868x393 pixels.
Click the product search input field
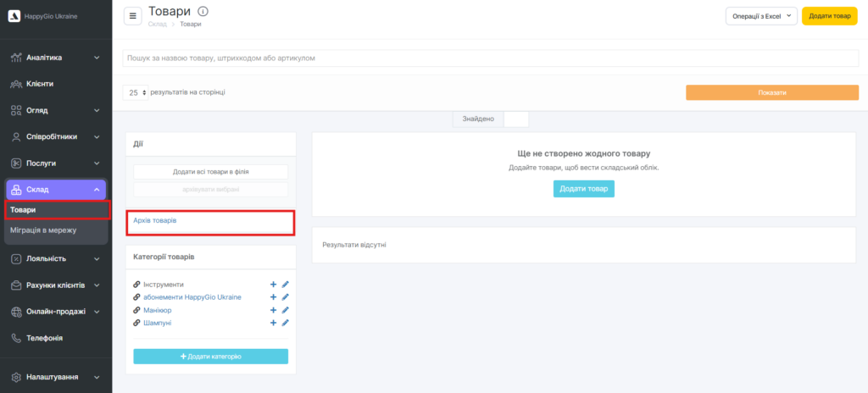[x=490, y=58]
